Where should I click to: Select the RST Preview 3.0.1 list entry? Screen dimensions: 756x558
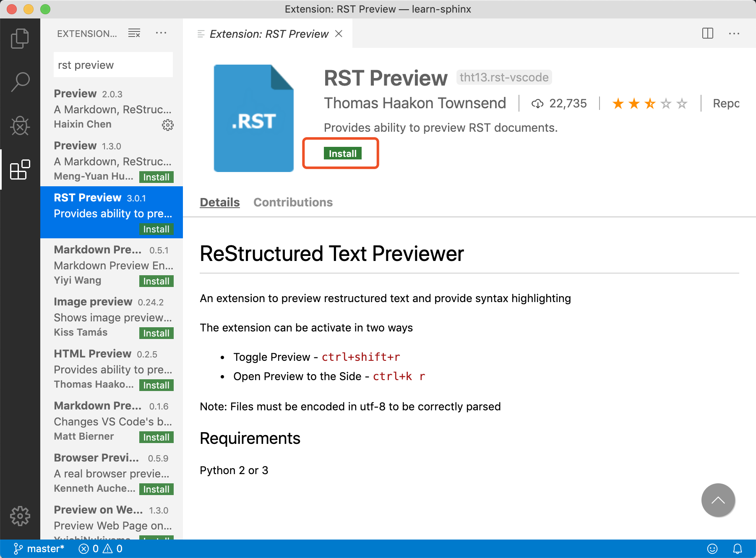coord(112,212)
